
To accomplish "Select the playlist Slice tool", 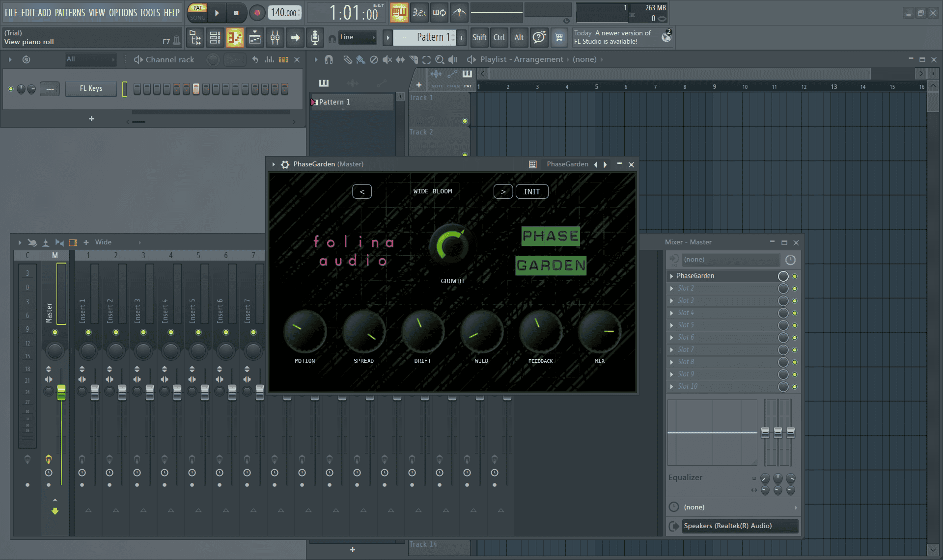I will (x=414, y=59).
